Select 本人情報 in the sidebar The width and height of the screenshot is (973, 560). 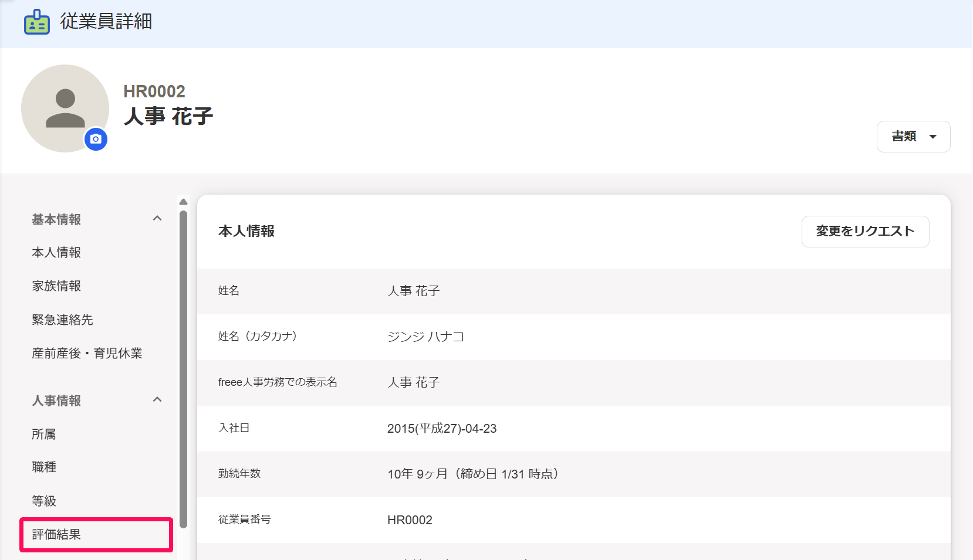(56, 253)
